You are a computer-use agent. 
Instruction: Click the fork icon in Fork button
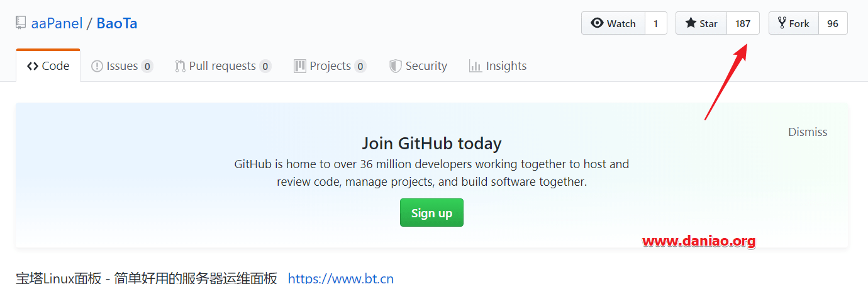[782, 23]
